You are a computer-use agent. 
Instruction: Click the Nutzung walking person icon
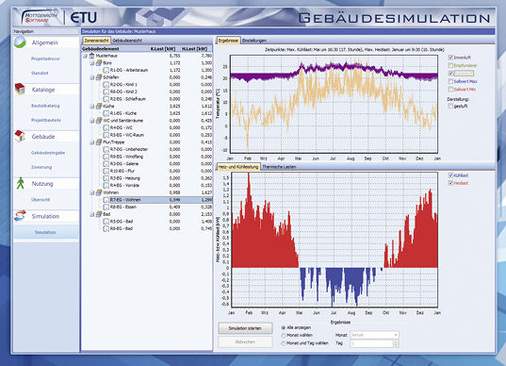(20, 183)
